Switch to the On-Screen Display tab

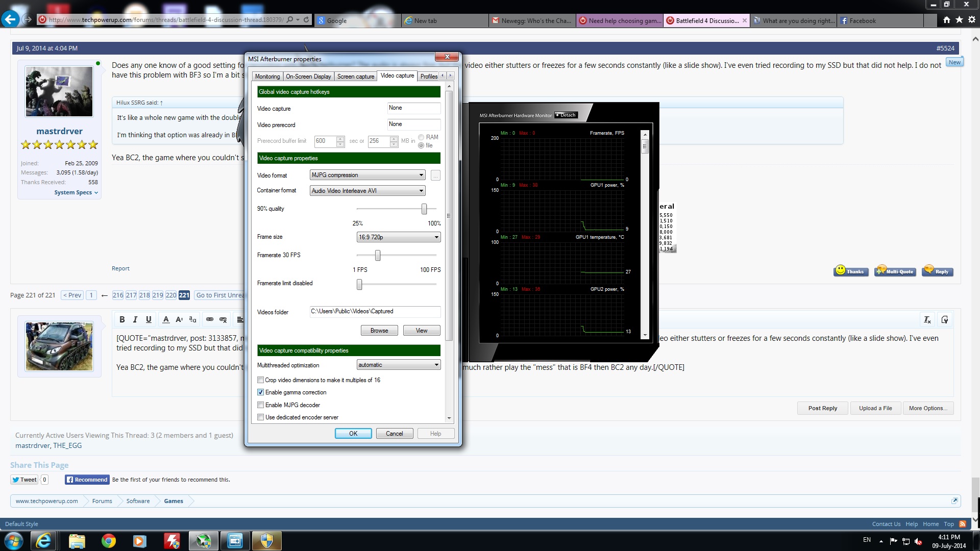308,77
